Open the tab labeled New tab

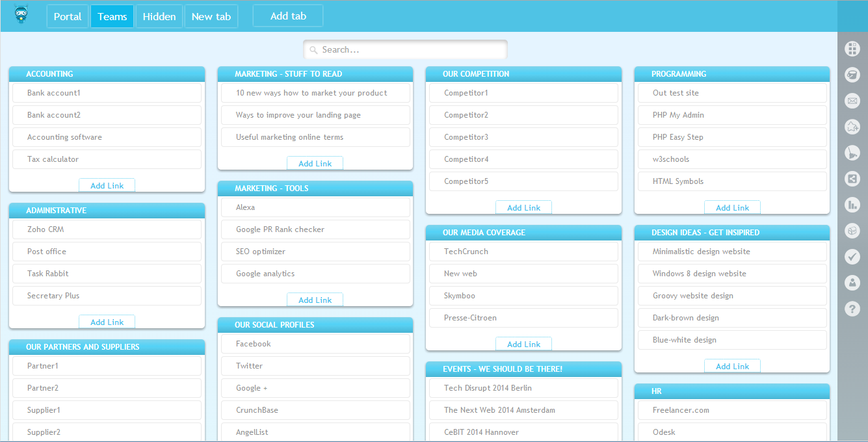(x=211, y=16)
